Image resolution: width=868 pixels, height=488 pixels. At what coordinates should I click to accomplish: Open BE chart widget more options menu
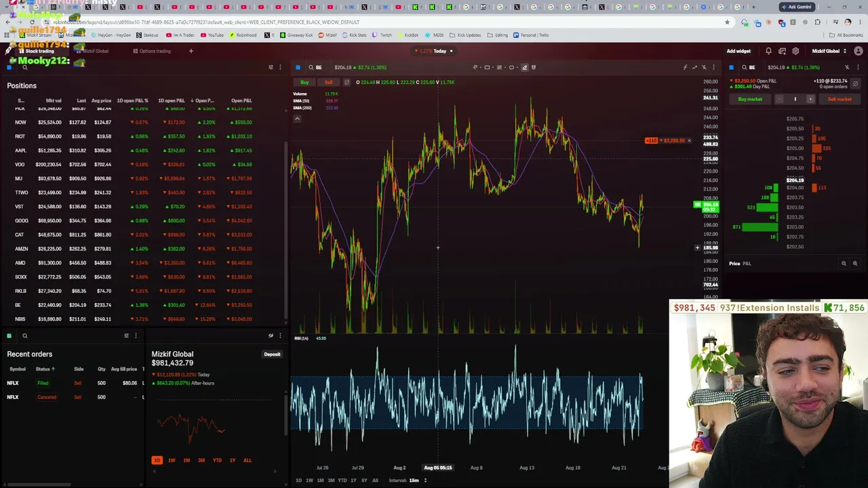713,67
